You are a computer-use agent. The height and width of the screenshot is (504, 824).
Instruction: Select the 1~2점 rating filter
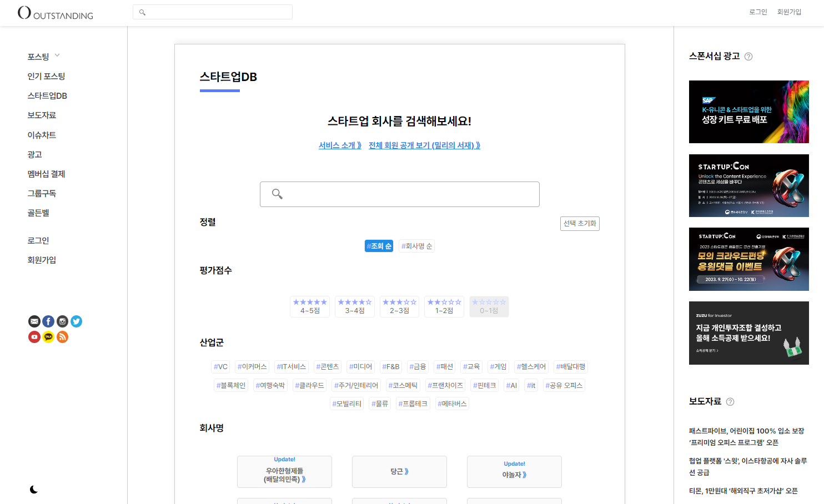[444, 306]
